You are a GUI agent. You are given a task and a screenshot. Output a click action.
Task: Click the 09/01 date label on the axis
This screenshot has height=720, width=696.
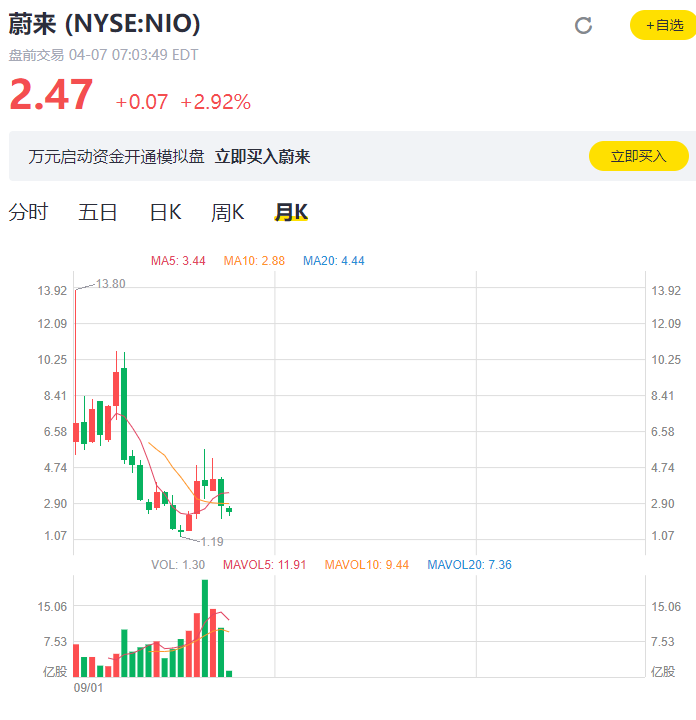coord(88,687)
